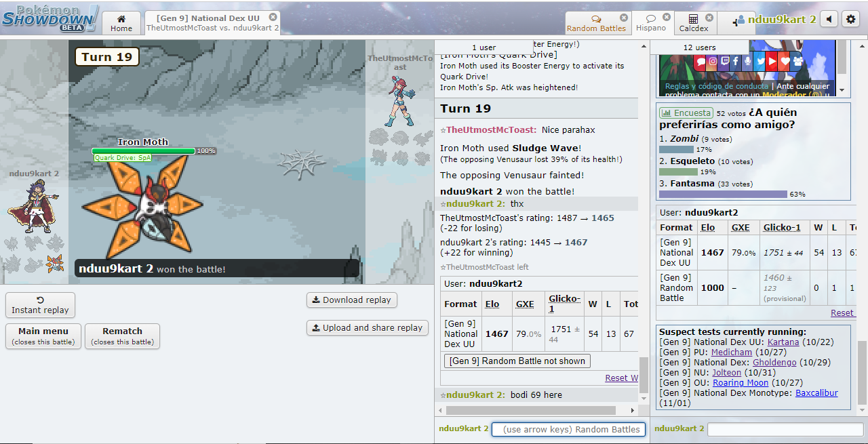
Task: Focus the battle chat message input
Action: [567, 429]
